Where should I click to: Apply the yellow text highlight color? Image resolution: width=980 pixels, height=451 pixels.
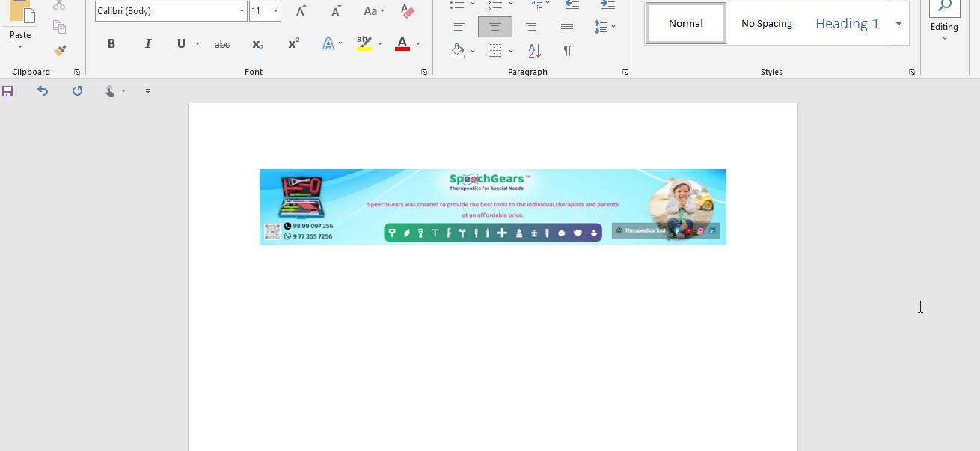[x=364, y=44]
